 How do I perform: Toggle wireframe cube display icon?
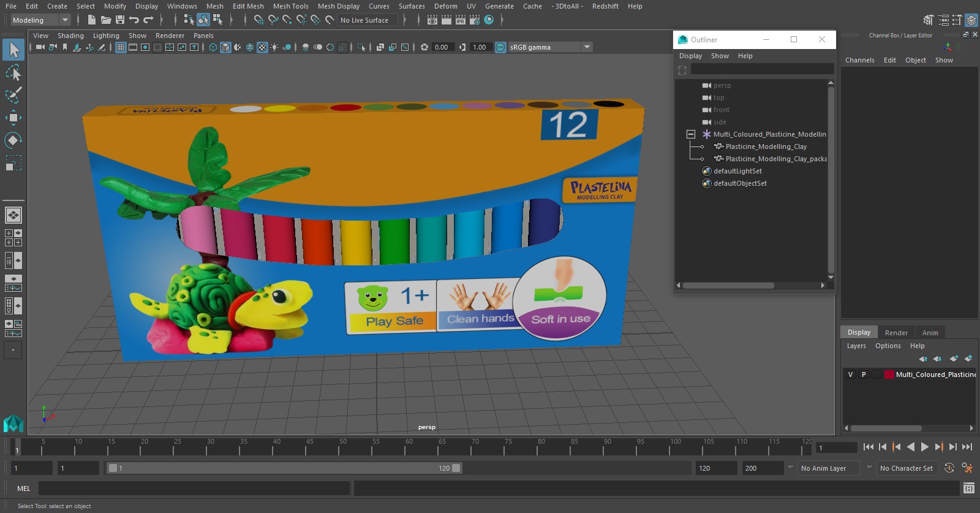point(213,47)
